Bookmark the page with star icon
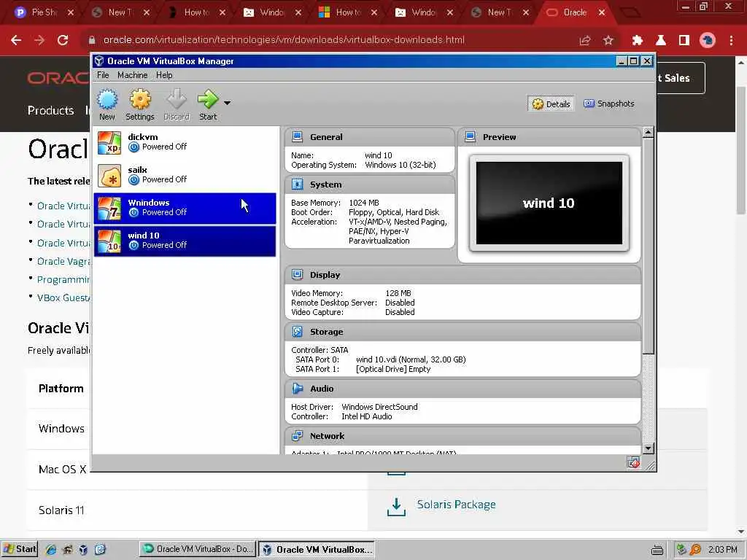Image resolution: width=747 pixels, height=560 pixels. (608, 41)
